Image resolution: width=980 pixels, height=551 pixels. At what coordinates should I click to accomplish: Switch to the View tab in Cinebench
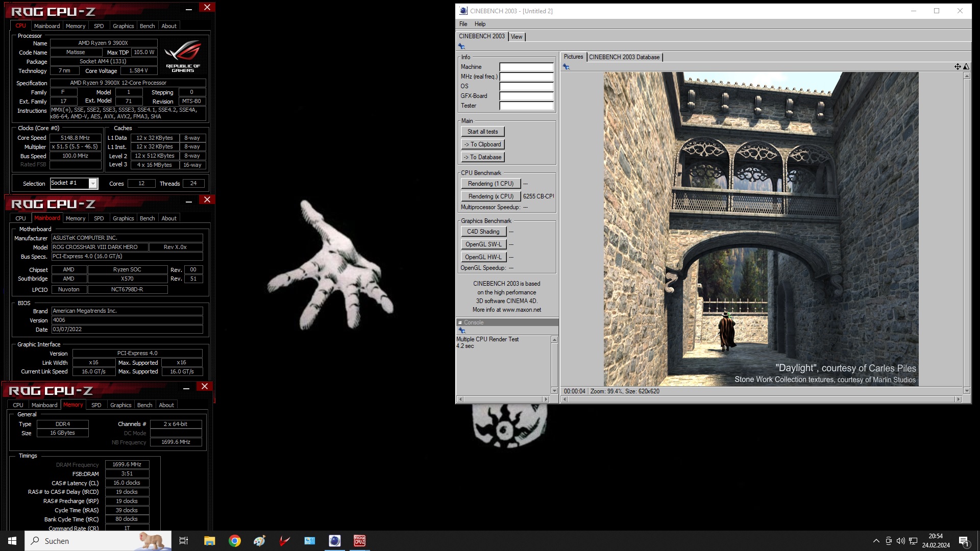517,37
